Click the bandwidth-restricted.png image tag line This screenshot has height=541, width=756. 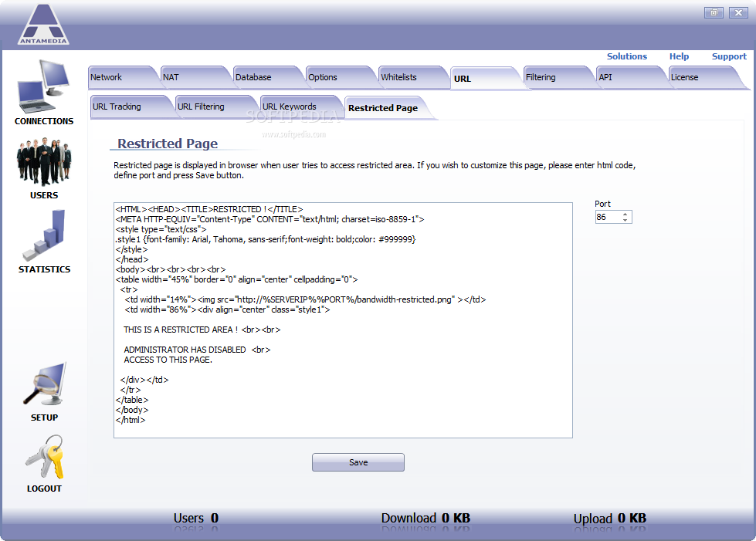pos(305,299)
